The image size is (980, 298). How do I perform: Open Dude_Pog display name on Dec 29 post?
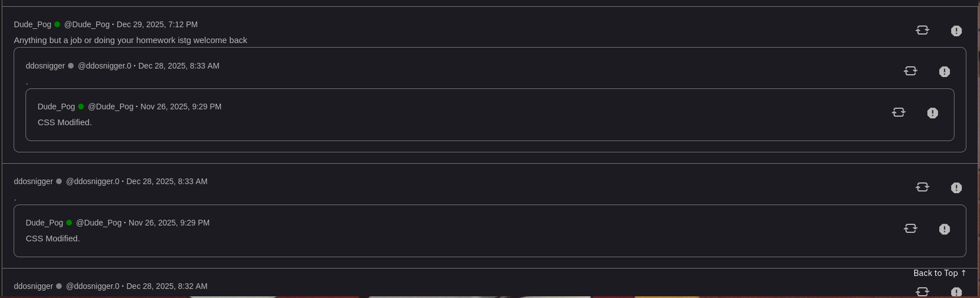click(x=32, y=24)
